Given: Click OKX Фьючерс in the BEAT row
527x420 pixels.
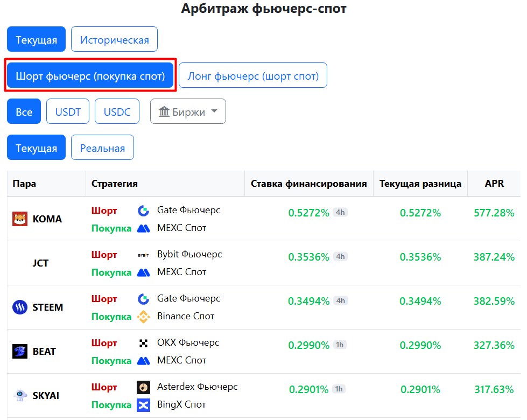Looking at the screenshot, I should pos(188,342).
